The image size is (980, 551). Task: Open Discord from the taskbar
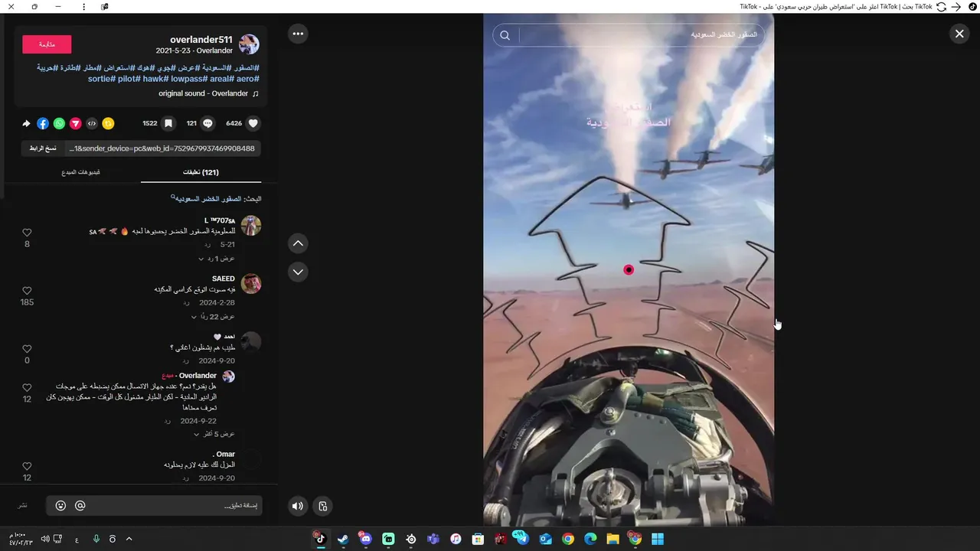(x=365, y=540)
